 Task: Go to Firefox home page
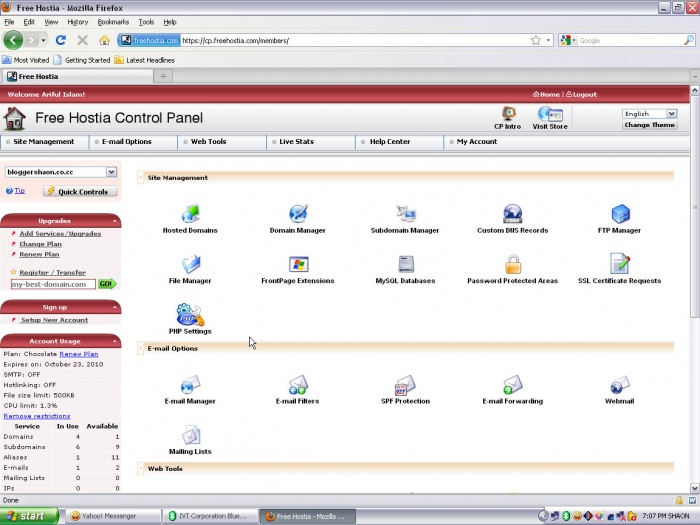pyautogui.click(x=104, y=40)
